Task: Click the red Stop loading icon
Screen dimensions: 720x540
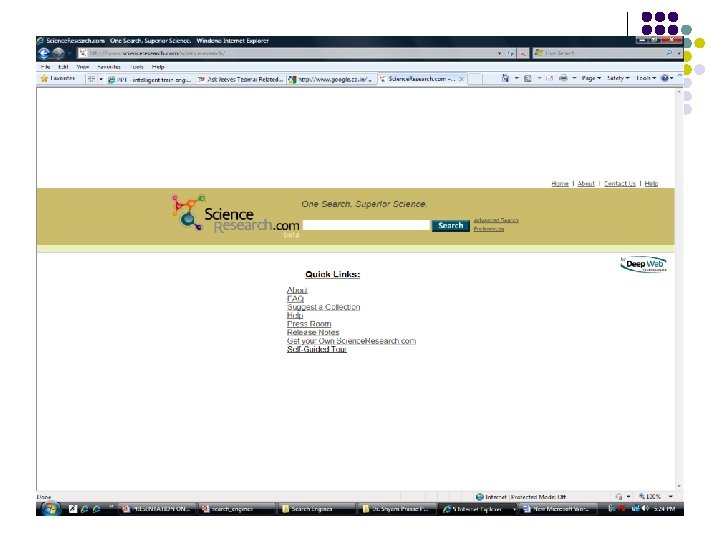Action: click(x=523, y=54)
